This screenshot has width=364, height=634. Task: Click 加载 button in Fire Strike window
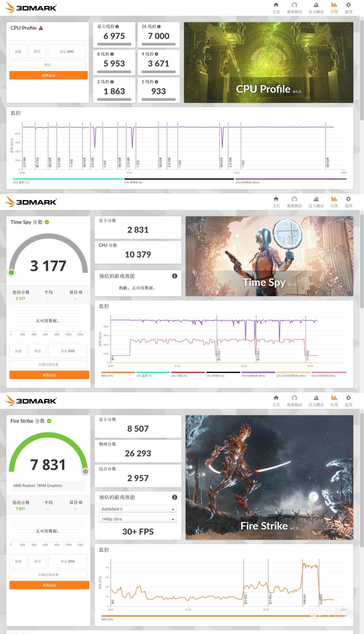click(18, 561)
